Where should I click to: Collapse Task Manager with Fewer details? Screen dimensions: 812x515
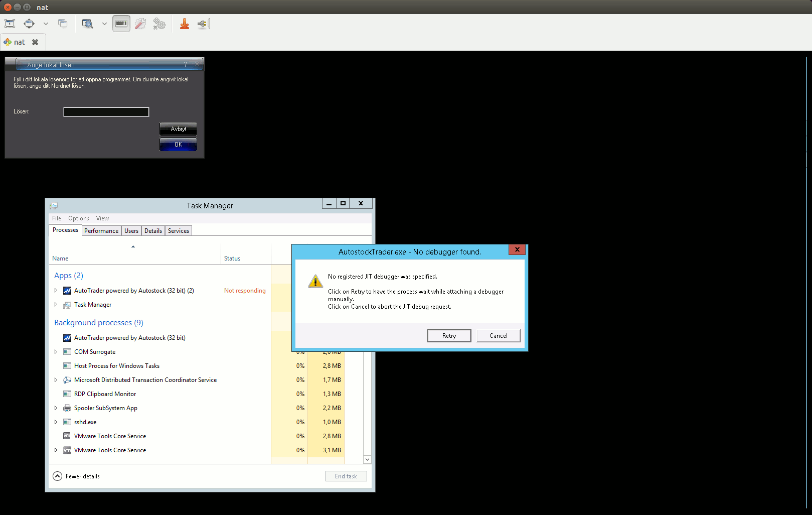tap(77, 476)
